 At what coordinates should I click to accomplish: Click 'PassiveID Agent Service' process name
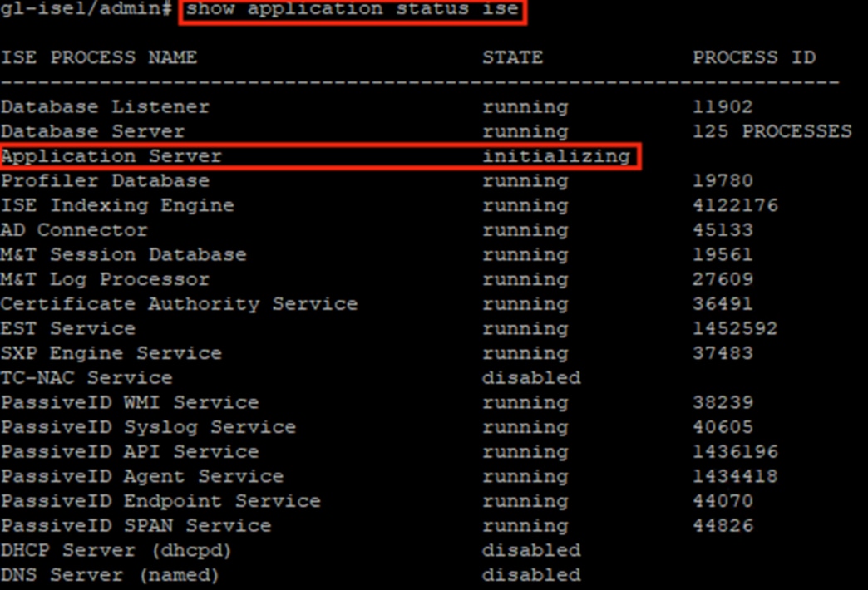pos(142,476)
